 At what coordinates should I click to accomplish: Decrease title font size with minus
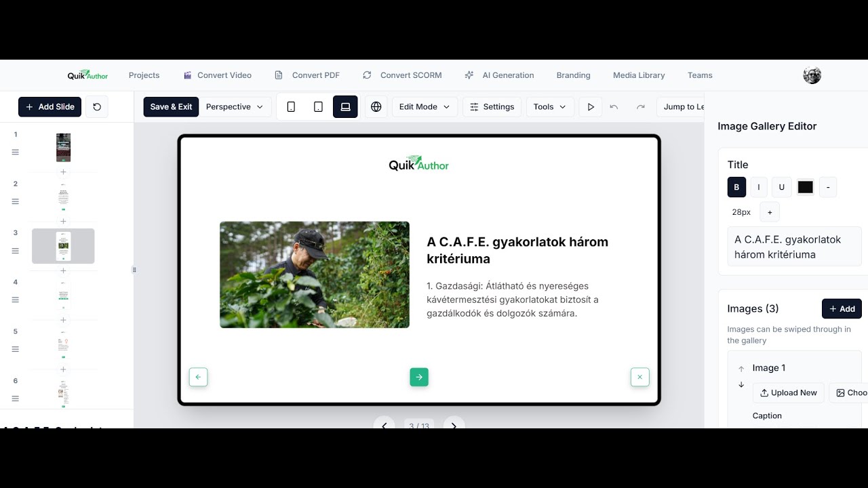(828, 187)
